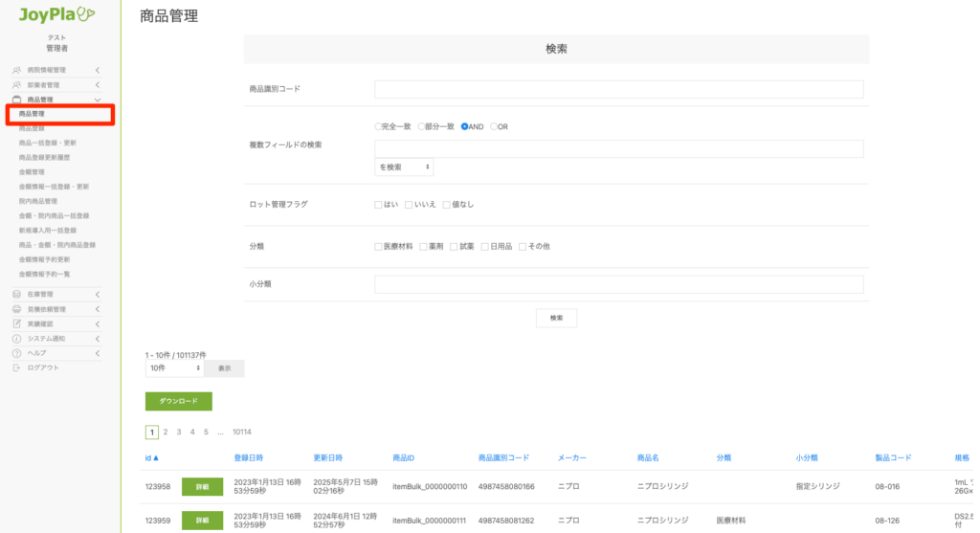Open 商品一括登録・更新 submenu item
This screenshot has height=533, width=980.
coord(48,143)
